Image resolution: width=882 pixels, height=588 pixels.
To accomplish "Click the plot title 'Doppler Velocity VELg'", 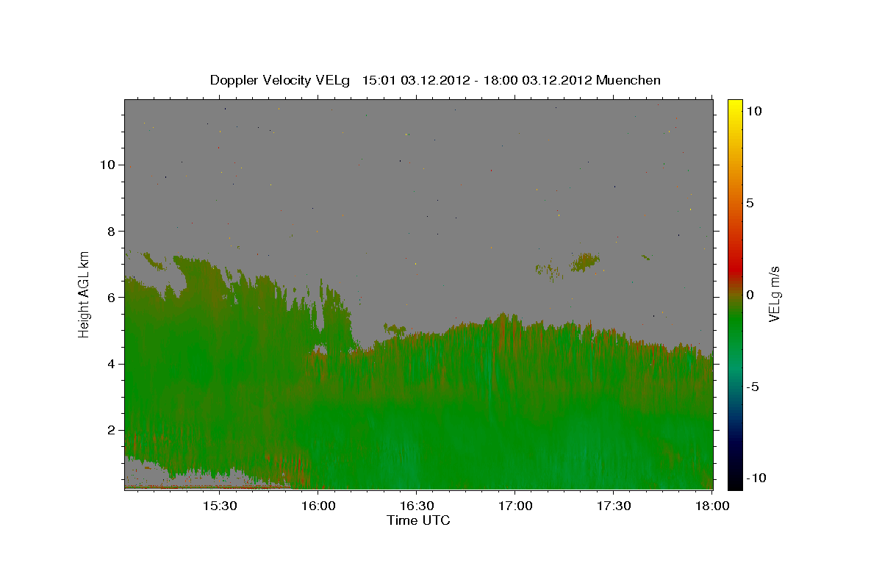I will coord(279,80).
